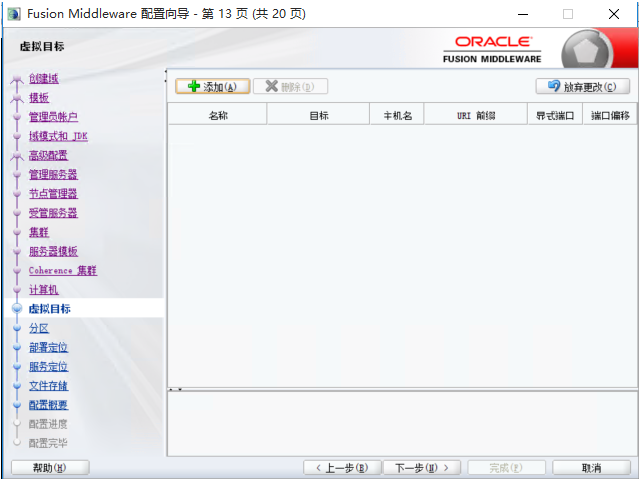Click the 主机名 column header
This screenshot has width=641, height=479.
click(x=397, y=116)
